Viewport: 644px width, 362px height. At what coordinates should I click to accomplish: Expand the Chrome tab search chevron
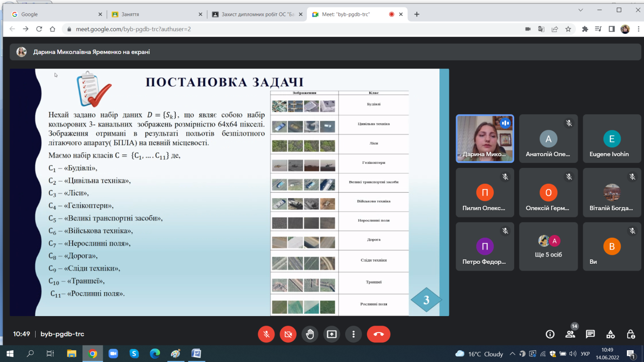[580, 10]
